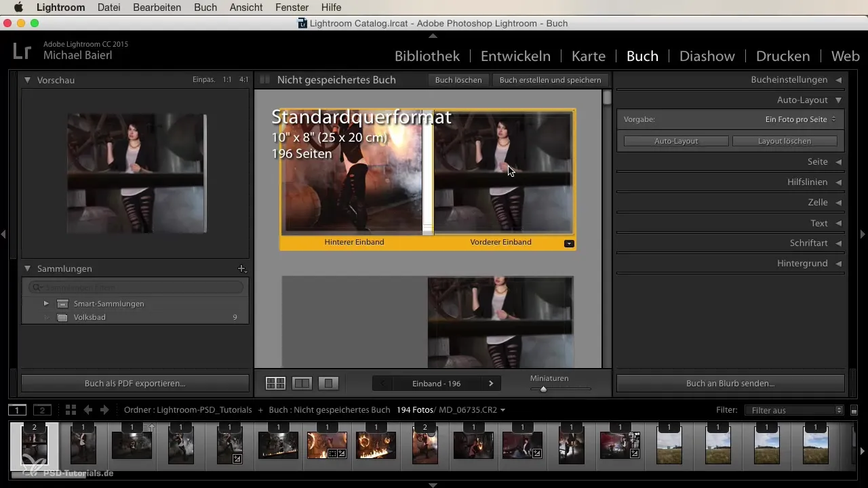Click develop badge on fifth filmstrip thumbnail
Image resolution: width=868 pixels, height=488 pixels.
(x=237, y=459)
